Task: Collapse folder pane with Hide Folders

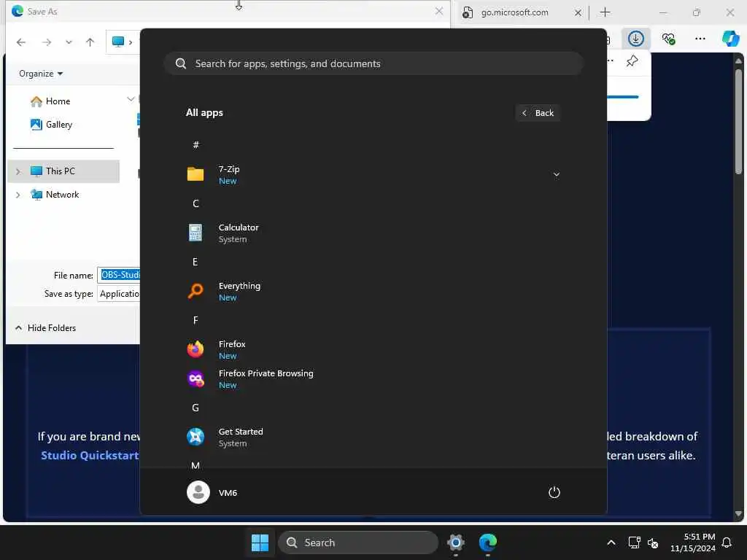Action: 45,328
